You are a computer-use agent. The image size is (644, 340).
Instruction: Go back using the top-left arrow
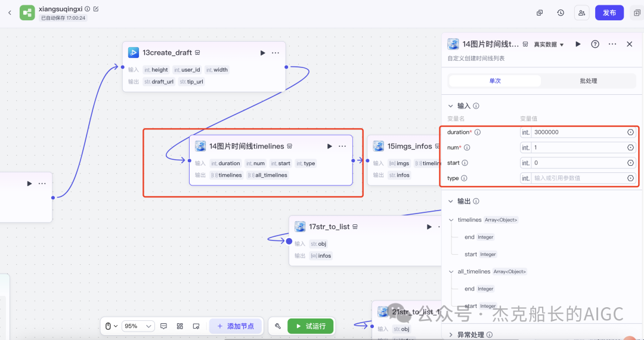[x=10, y=13]
